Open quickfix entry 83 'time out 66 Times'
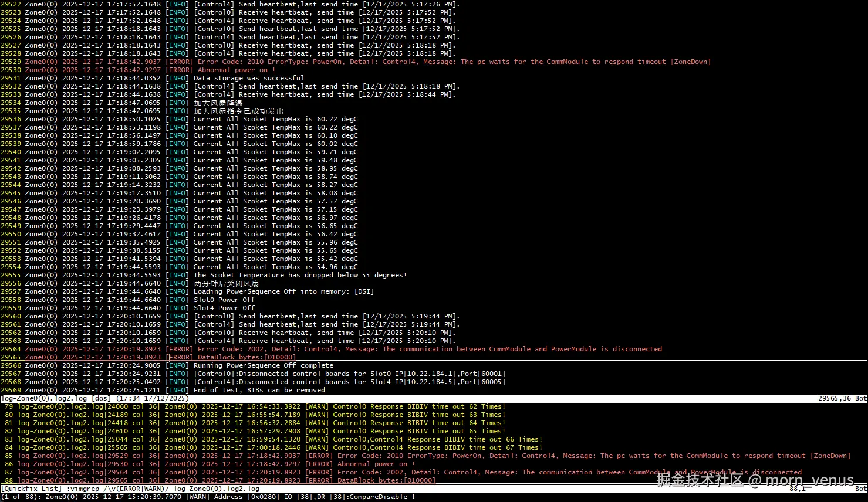The width and height of the screenshot is (868, 502). click(273, 439)
